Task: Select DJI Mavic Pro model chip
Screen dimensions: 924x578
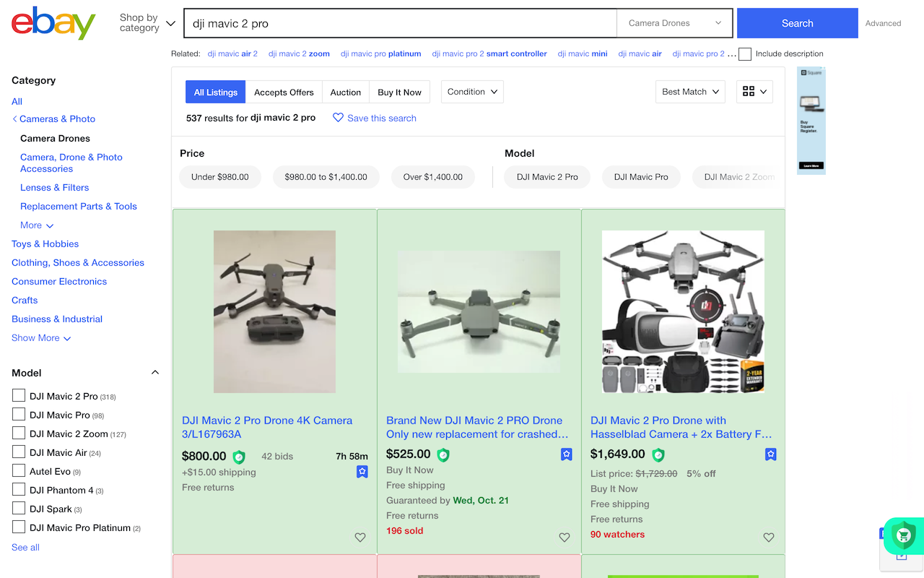Action: (x=641, y=177)
